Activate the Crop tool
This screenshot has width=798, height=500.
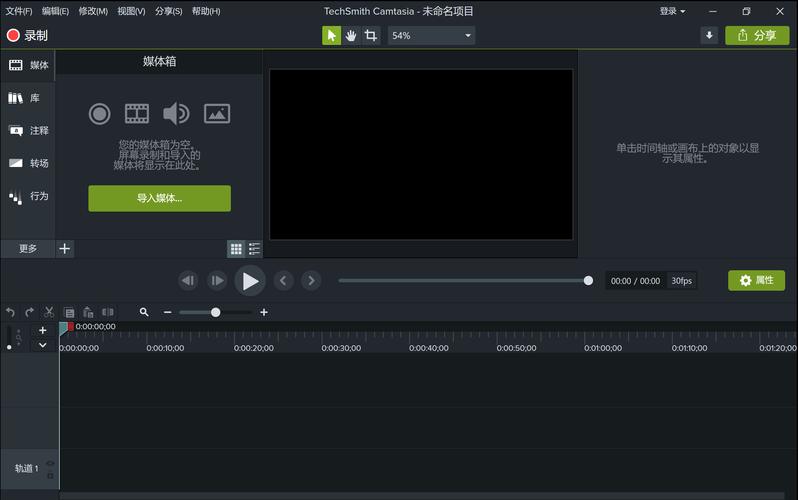point(371,36)
